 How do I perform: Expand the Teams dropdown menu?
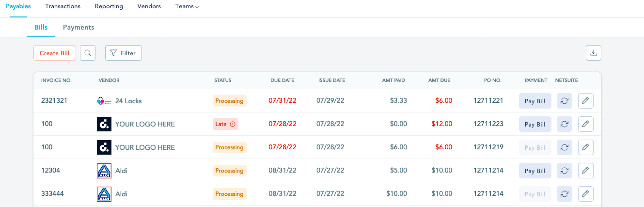pos(187,6)
